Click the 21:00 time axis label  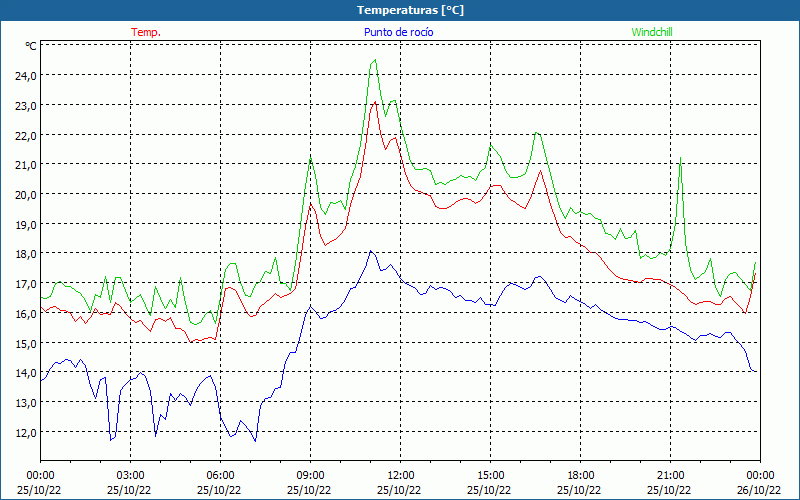click(670, 476)
